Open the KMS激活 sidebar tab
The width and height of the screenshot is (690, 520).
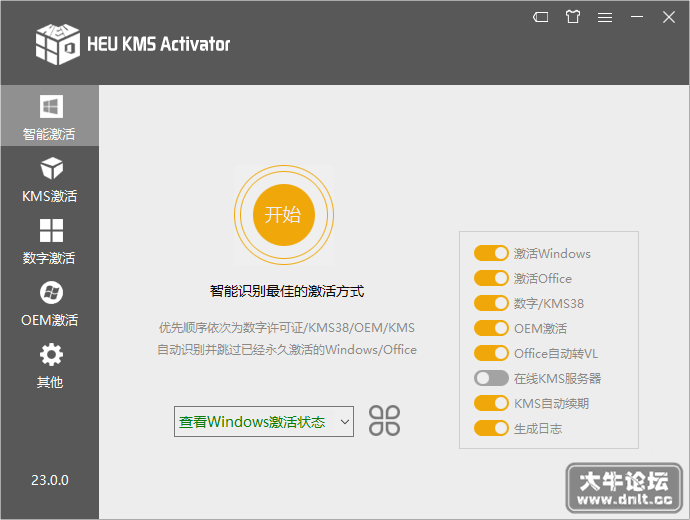[x=50, y=180]
